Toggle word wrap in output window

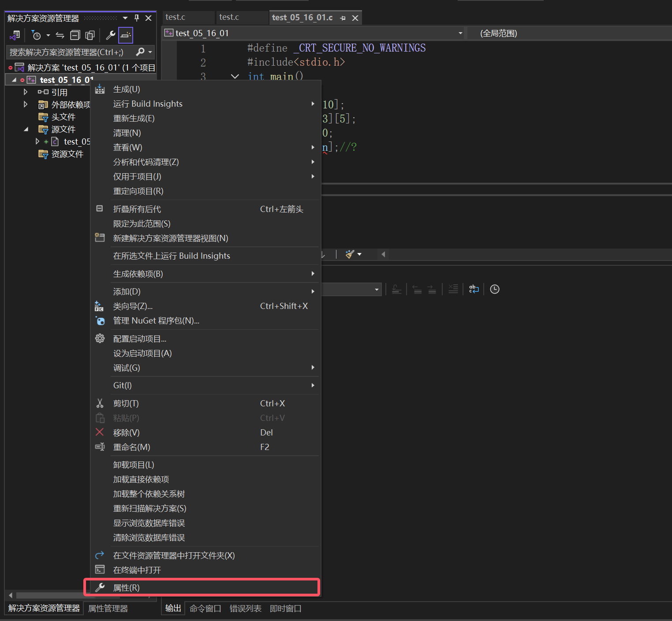pyautogui.click(x=474, y=289)
